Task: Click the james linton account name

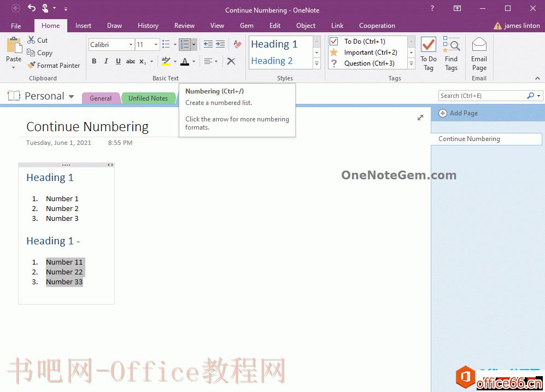Action: [x=521, y=26]
